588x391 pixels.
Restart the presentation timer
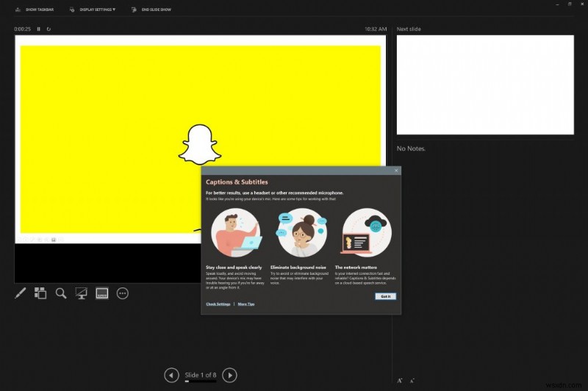(x=49, y=29)
